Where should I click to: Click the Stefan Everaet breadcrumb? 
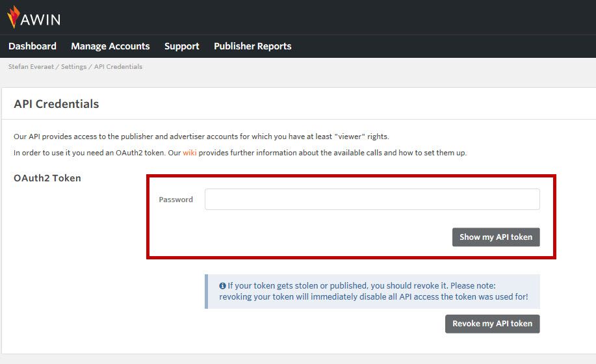pyautogui.click(x=31, y=66)
